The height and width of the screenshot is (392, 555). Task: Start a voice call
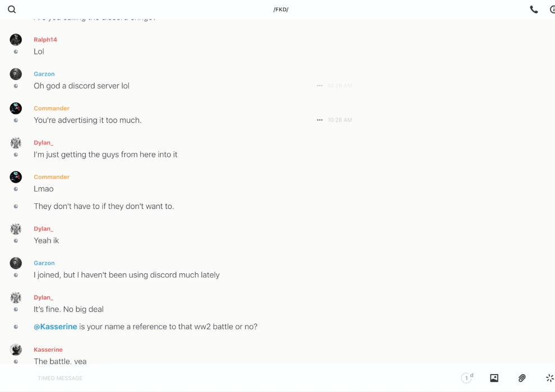coord(534,10)
